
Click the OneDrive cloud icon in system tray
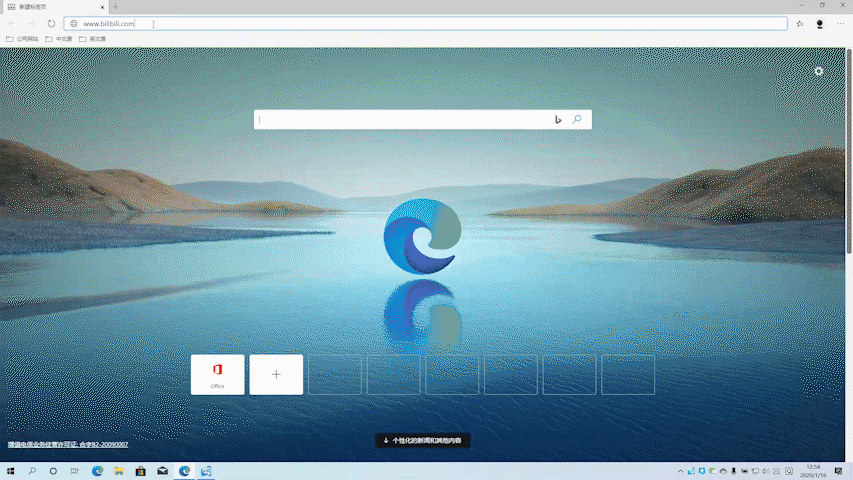(x=723, y=471)
